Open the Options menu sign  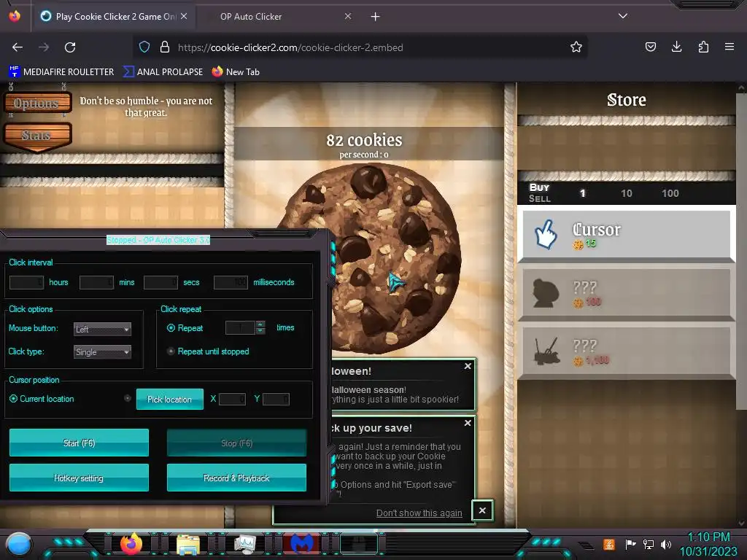[x=37, y=103]
